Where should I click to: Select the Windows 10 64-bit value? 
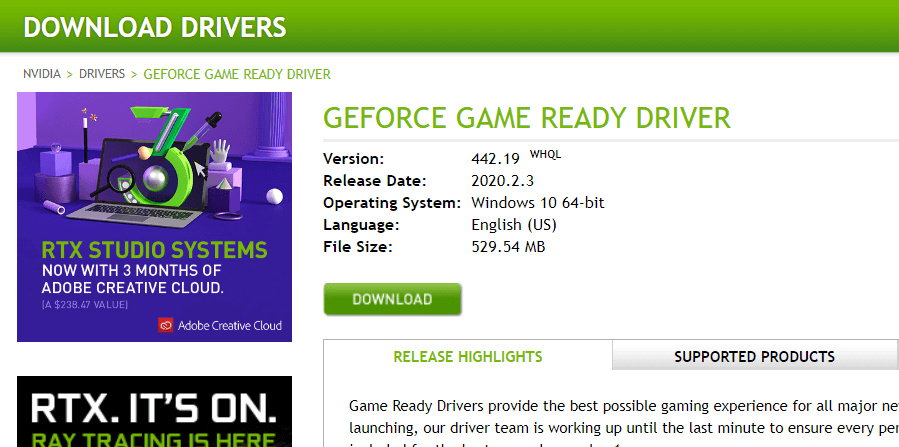coord(538,203)
